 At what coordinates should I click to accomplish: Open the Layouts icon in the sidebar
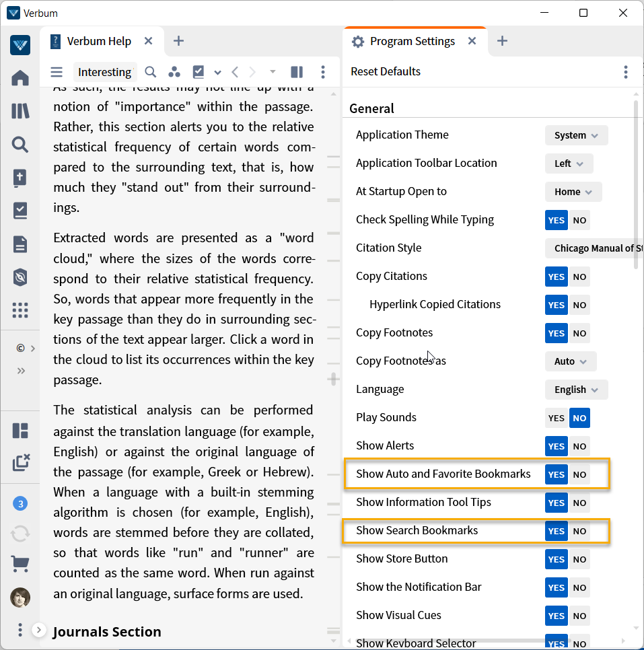[x=20, y=430]
